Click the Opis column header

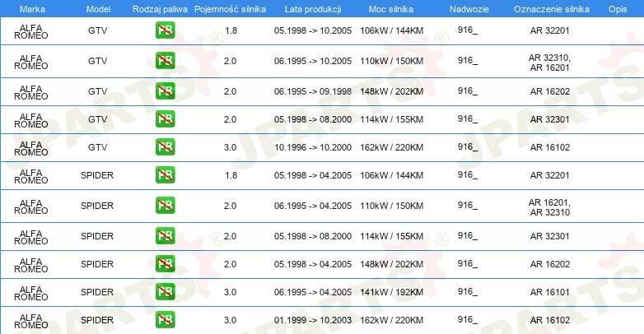coord(618,9)
